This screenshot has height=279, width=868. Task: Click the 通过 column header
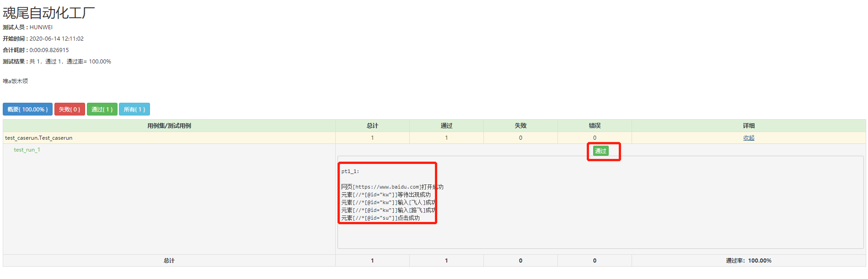pyautogui.click(x=446, y=126)
